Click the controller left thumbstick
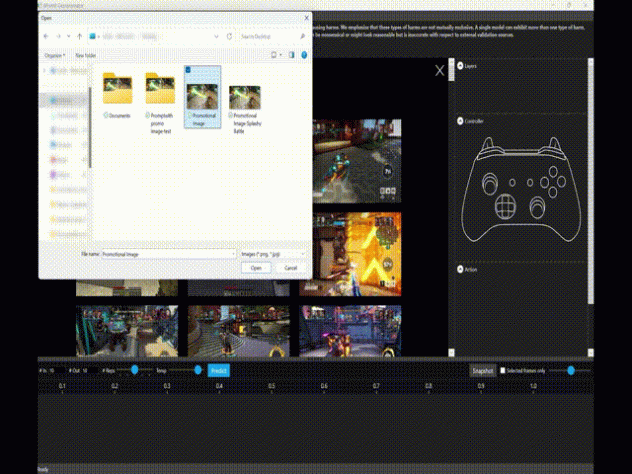 490,184
